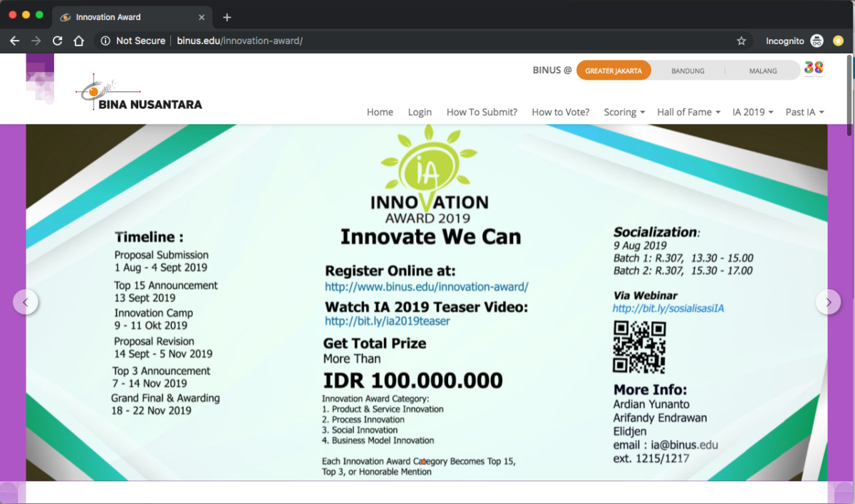The height and width of the screenshot is (504, 855).
Task: Open How To Submit? page
Action: (x=482, y=112)
